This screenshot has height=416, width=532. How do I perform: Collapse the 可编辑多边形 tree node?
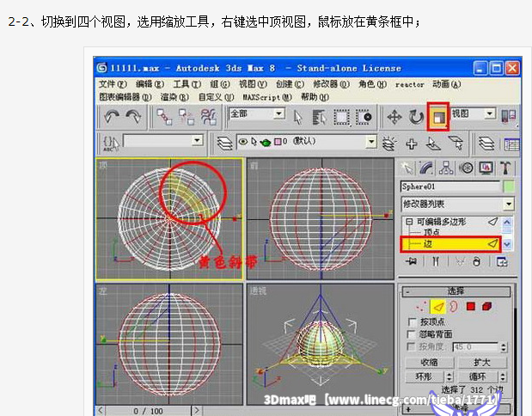409,222
